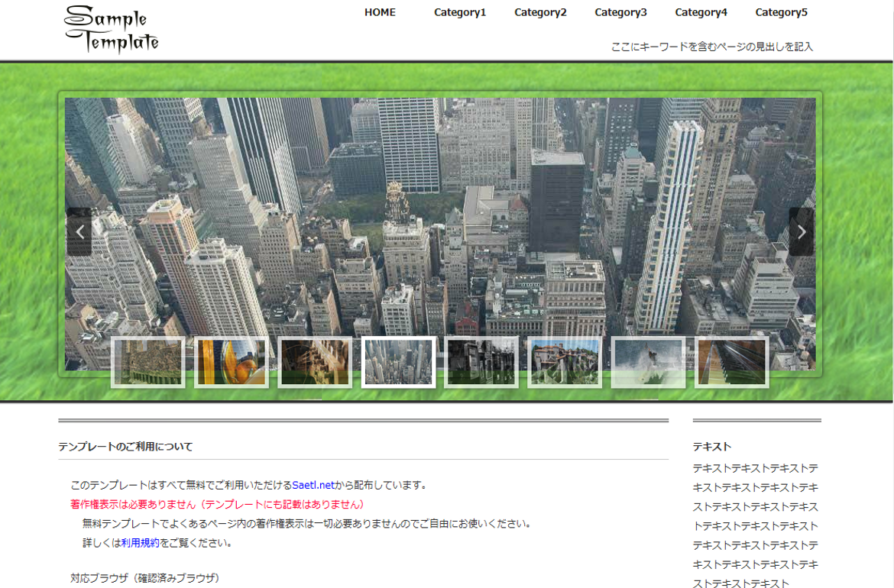Choose the fifth dark buildings thumbnail
This screenshot has height=588, width=894.
coord(481,362)
